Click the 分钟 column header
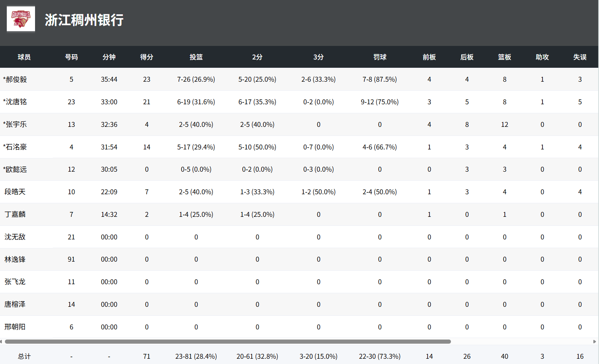599x364 pixels. (109, 57)
